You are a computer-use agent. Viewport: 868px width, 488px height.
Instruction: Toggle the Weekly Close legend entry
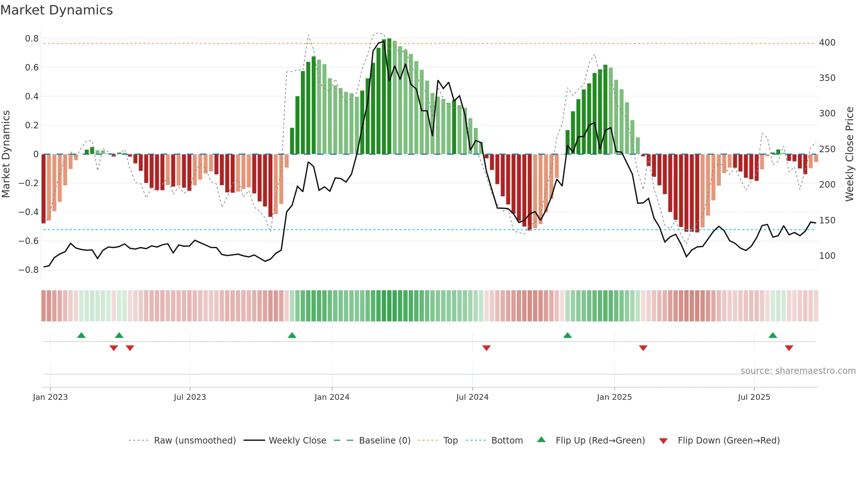[285, 440]
